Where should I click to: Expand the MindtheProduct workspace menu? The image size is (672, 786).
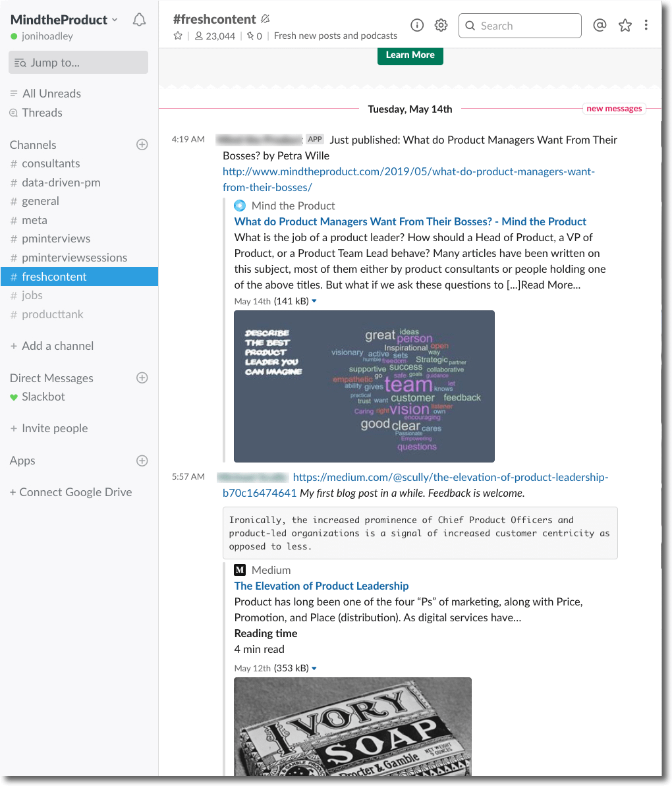tap(64, 20)
